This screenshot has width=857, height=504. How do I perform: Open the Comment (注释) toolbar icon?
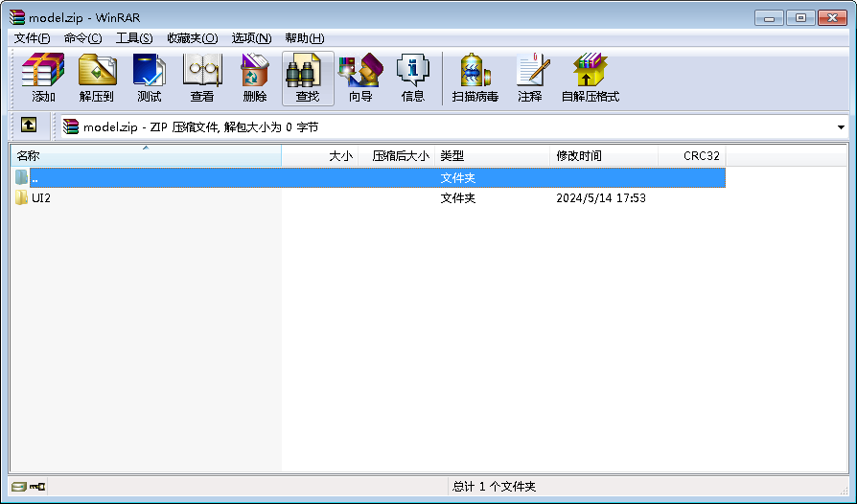[530, 79]
